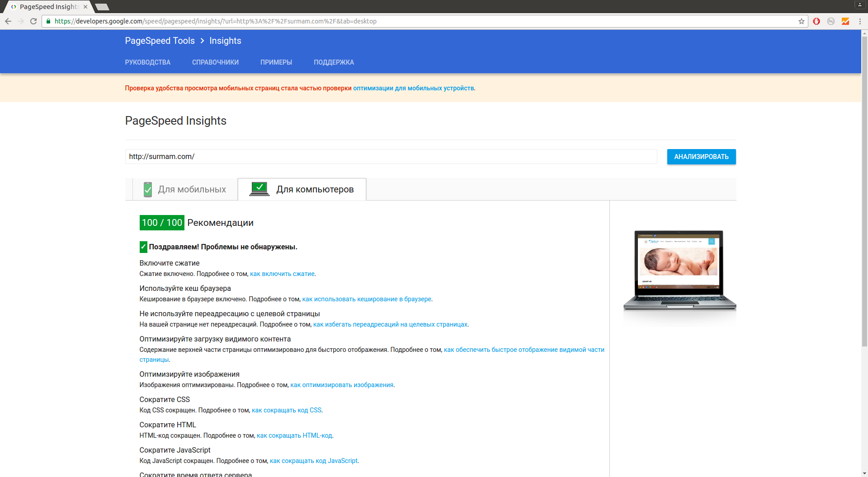This screenshot has width=868, height=477.
Task: Click the Включите сжатие heading
Action: [x=170, y=263]
